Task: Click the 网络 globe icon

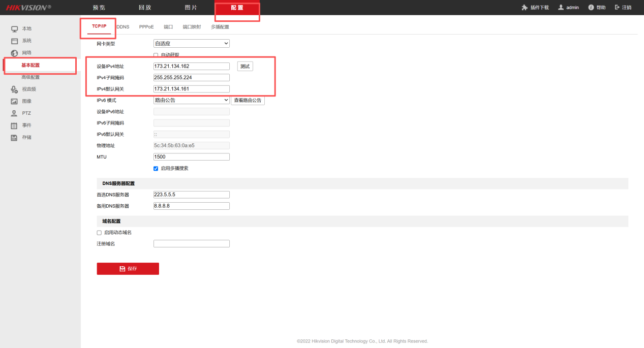Action: 15,53
